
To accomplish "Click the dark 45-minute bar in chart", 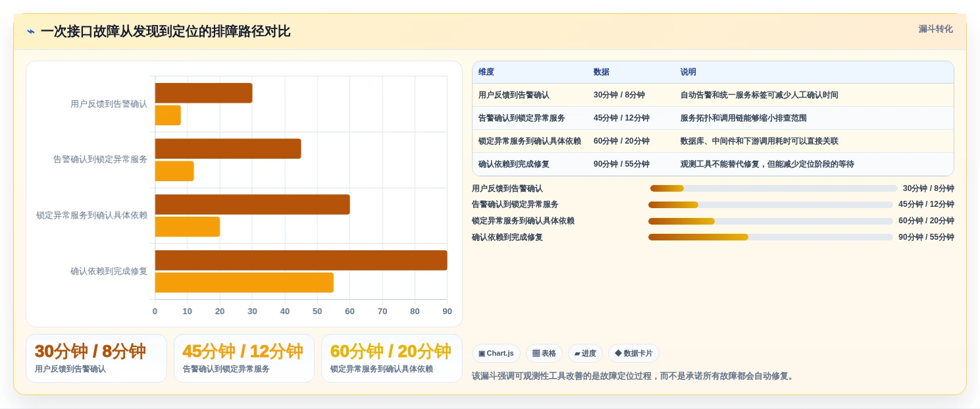I will [x=228, y=149].
